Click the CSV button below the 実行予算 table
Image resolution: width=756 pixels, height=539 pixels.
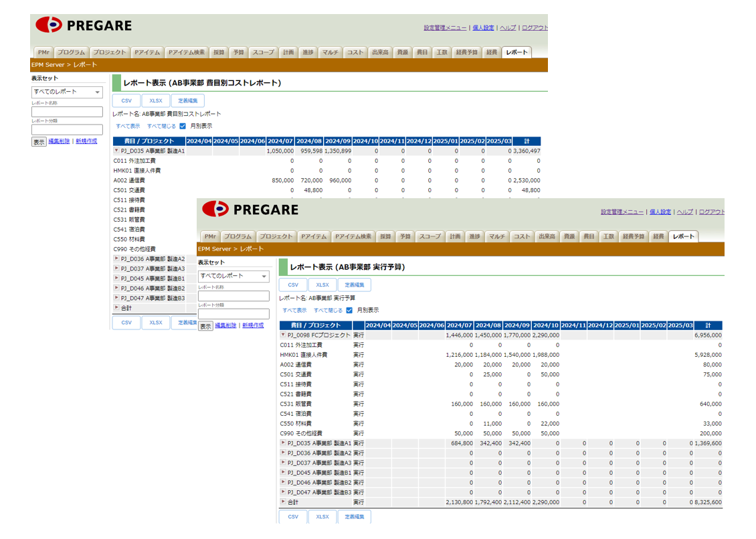pyautogui.click(x=293, y=517)
